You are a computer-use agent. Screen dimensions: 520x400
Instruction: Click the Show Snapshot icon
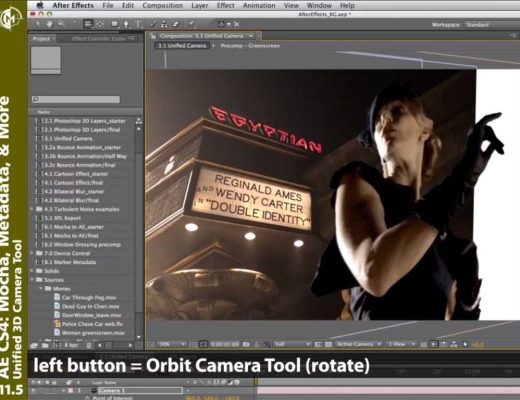[x=257, y=344]
